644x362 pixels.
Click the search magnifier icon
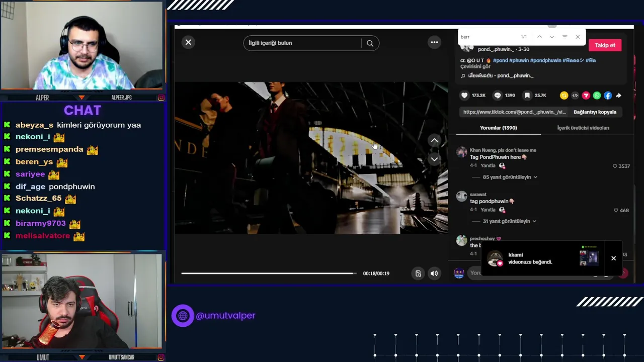(370, 43)
